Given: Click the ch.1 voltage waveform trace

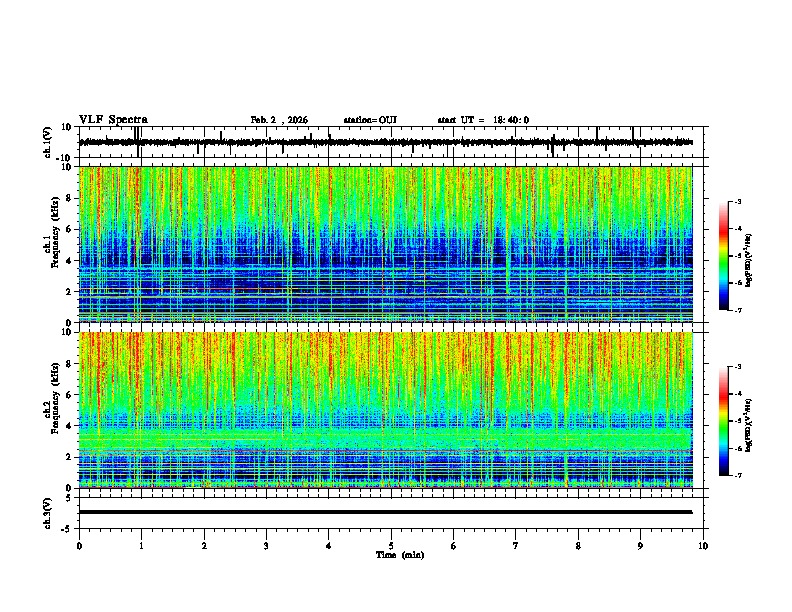Looking at the screenshot, I should 385,142.
